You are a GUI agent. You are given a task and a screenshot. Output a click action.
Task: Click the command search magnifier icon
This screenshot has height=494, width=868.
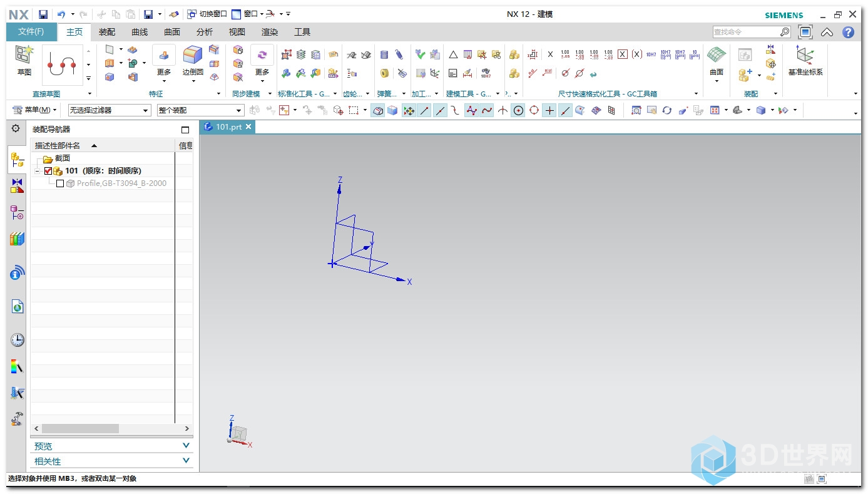click(x=785, y=32)
